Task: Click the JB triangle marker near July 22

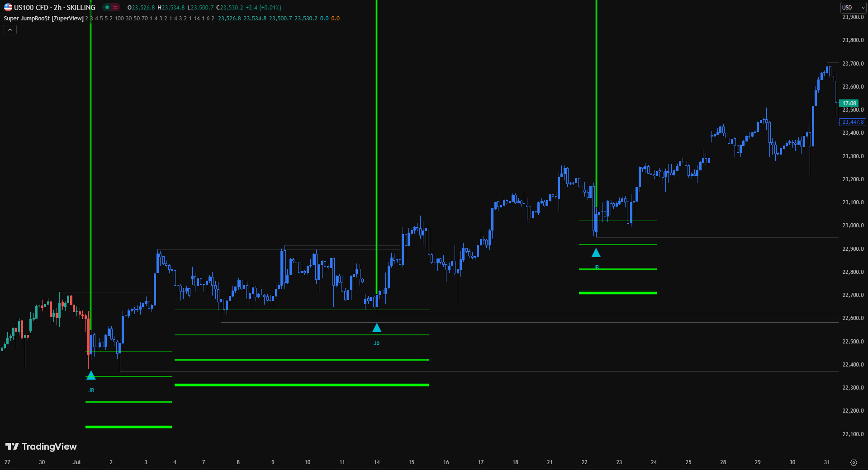Action: (596, 253)
